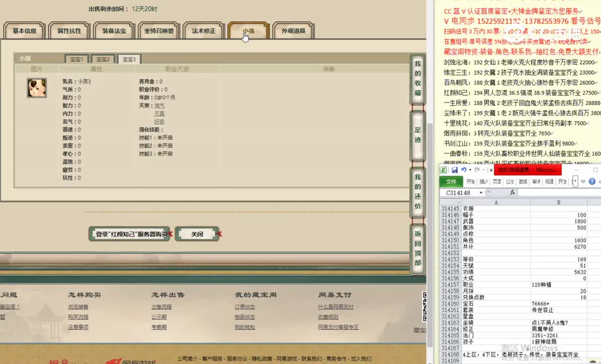Open Excel Help via the question mark icon
Viewport: 601px width, 364px height.
tap(592, 181)
